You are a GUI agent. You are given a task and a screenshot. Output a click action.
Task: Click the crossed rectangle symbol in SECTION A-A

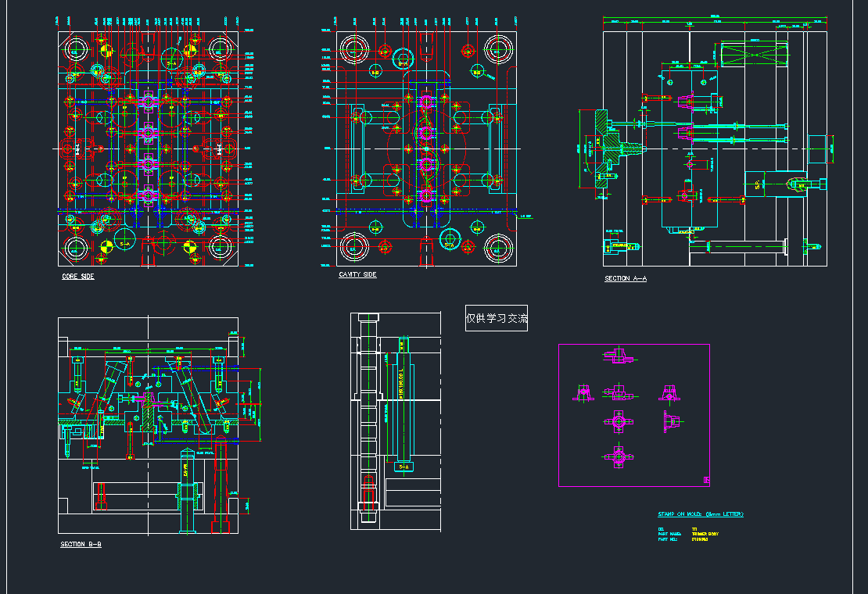pyautogui.click(x=753, y=55)
